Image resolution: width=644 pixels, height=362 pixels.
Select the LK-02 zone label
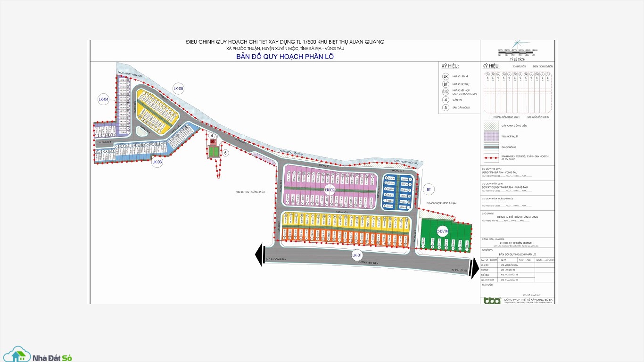(330, 189)
